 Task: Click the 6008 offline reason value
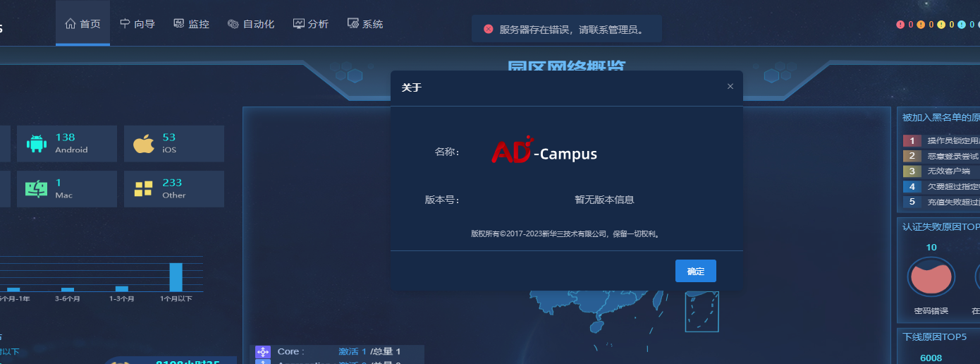click(931, 358)
